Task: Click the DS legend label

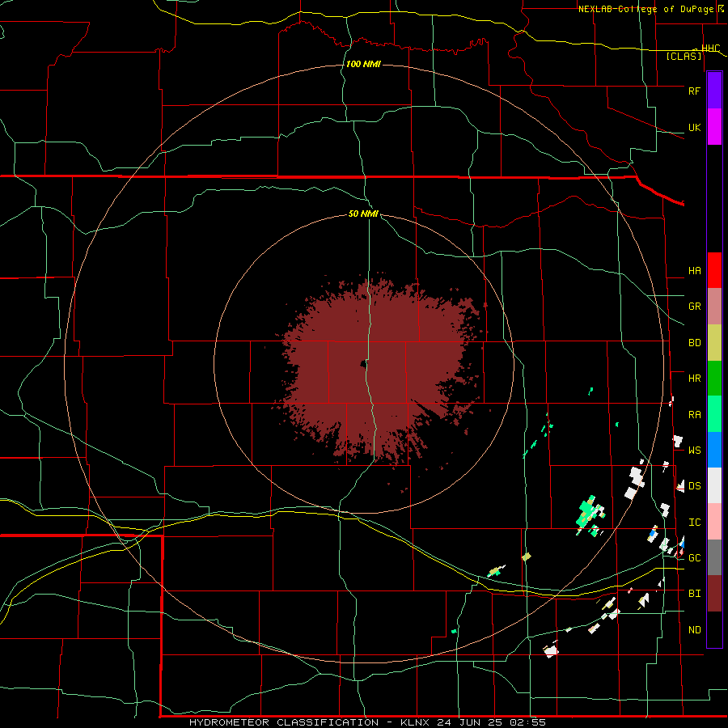Action: coord(694,486)
